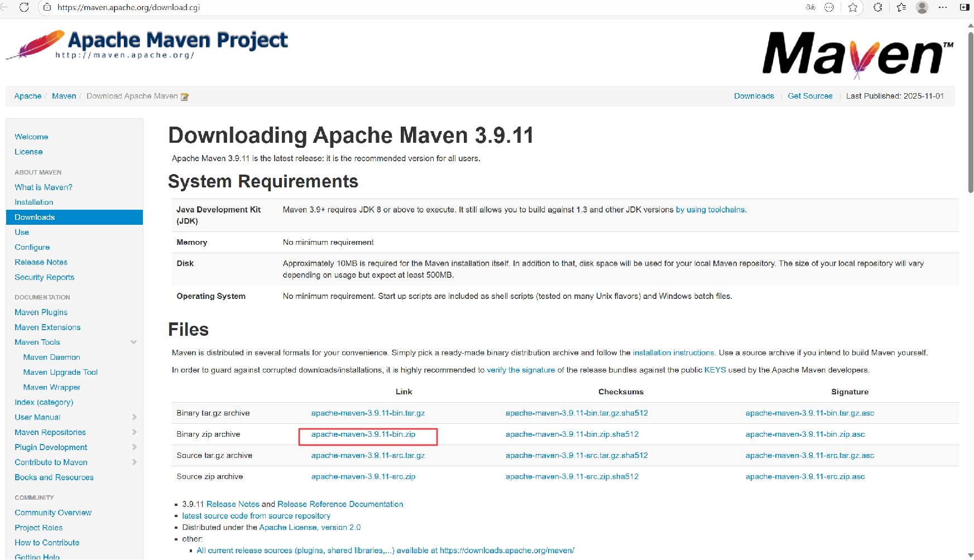The image size is (974, 560).
Task: Reload the page with the refresh icon
Action: pyautogui.click(x=24, y=7)
